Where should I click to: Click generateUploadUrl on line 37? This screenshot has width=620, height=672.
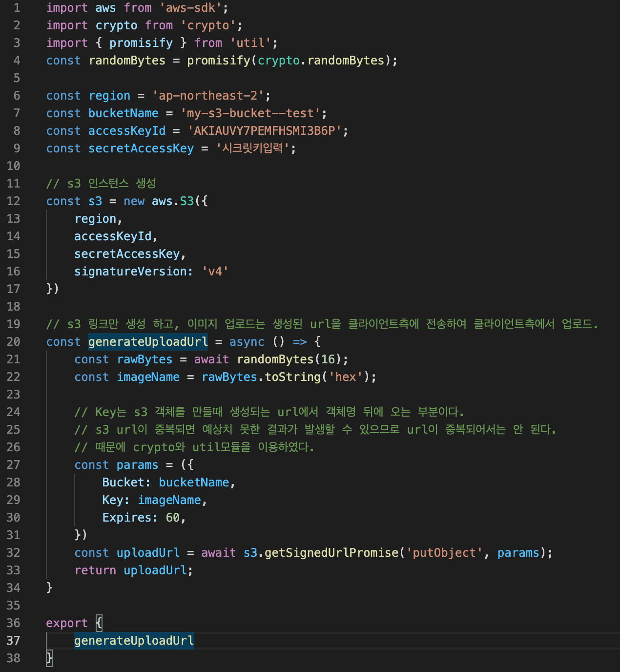point(134,641)
